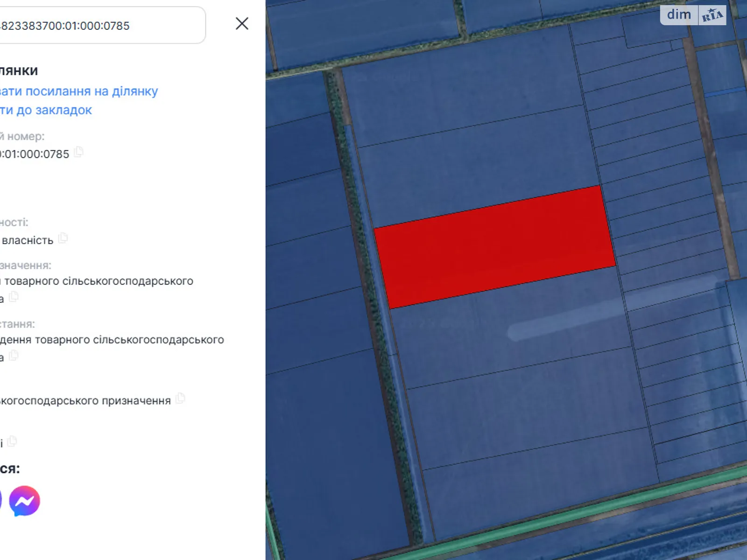Click the dim RIA logo watermark
The width and height of the screenshot is (747, 560).
pos(693,15)
